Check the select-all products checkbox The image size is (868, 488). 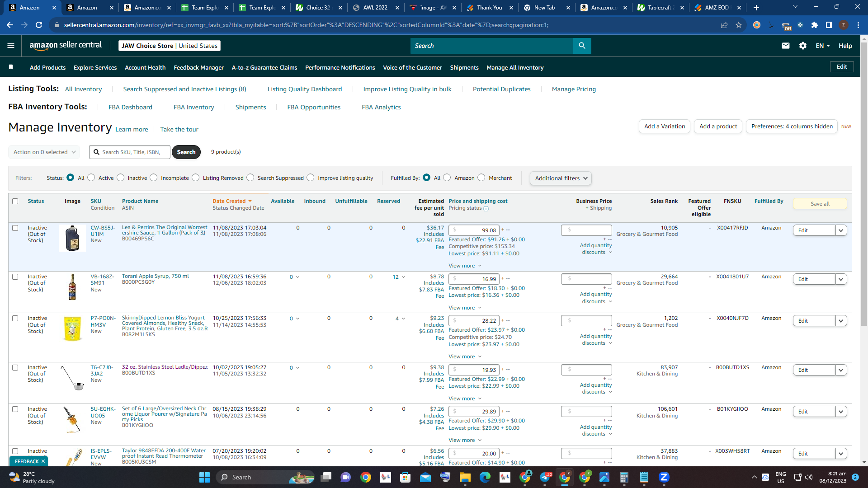(15, 202)
